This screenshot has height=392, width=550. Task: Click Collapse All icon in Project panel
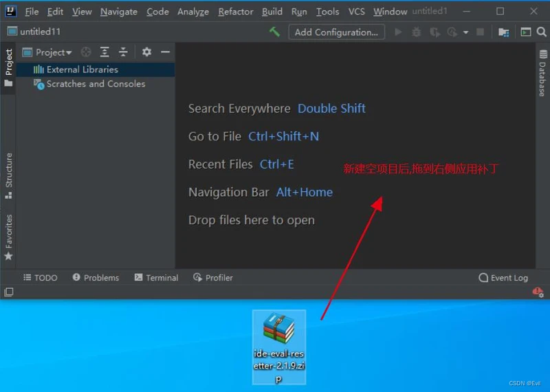[123, 52]
